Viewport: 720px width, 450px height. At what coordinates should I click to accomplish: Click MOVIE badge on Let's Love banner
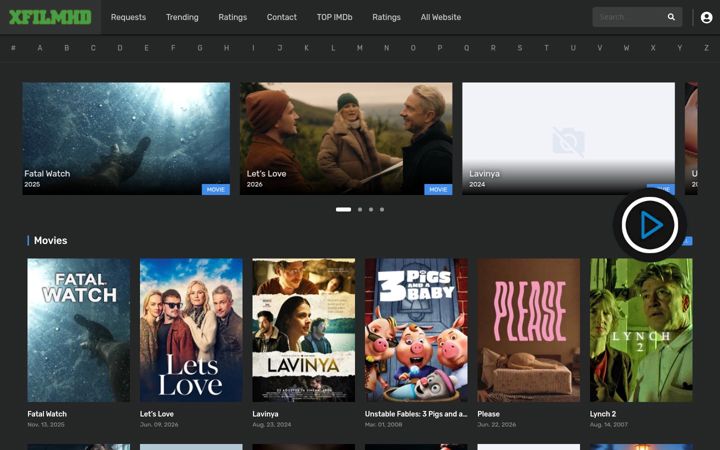(438, 189)
